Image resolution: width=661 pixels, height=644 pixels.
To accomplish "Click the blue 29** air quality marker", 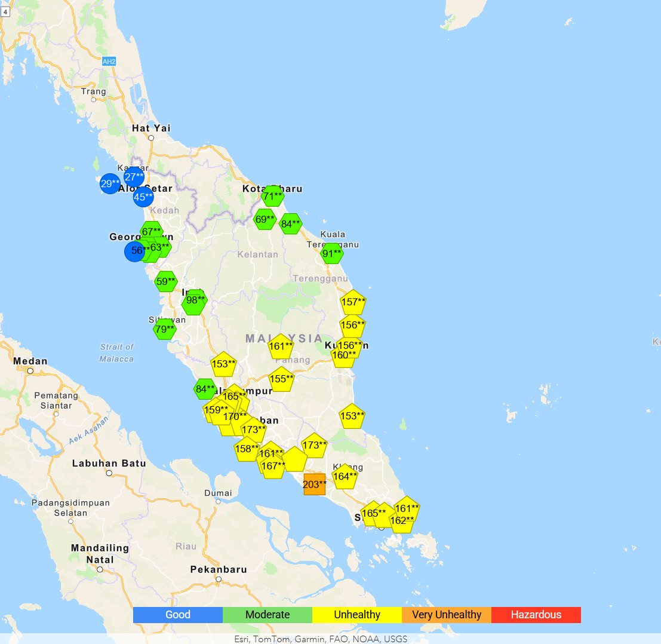I will pyautogui.click(x=110, y=183).
